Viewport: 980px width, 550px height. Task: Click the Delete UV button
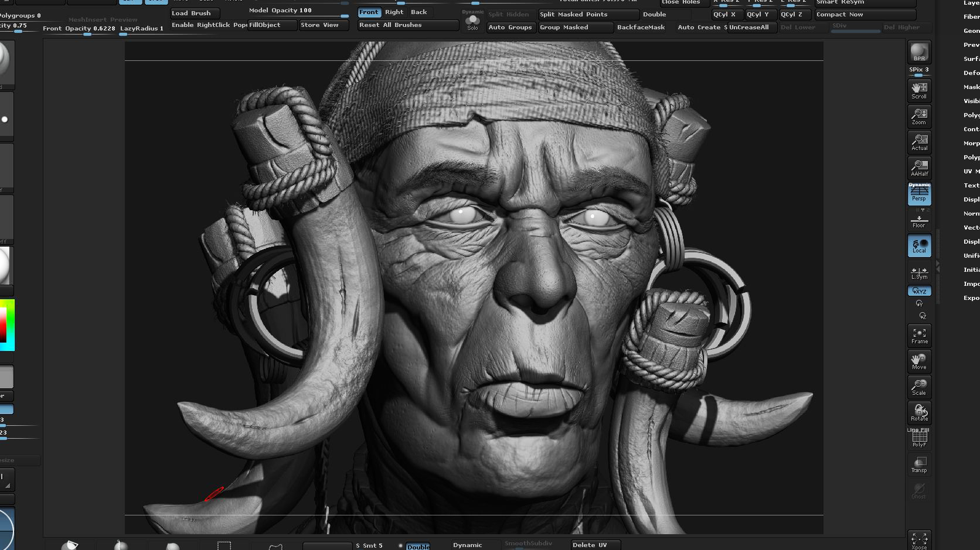[x=596, y=545]
